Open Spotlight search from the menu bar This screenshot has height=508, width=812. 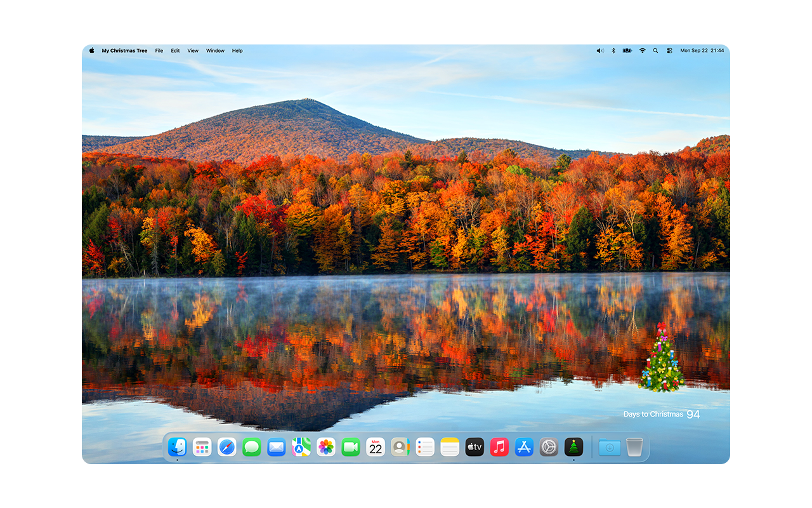pos(655,51)
